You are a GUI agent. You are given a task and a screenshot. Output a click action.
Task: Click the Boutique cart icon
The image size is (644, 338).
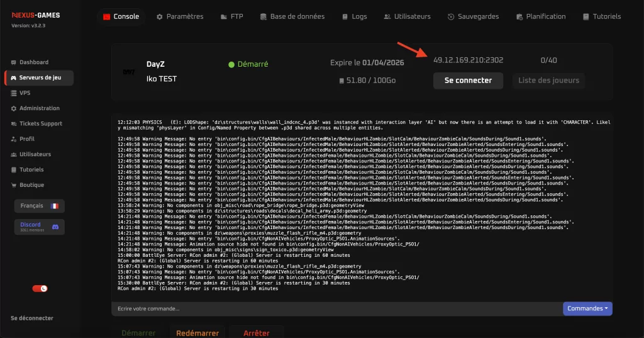tap(14, 186)
